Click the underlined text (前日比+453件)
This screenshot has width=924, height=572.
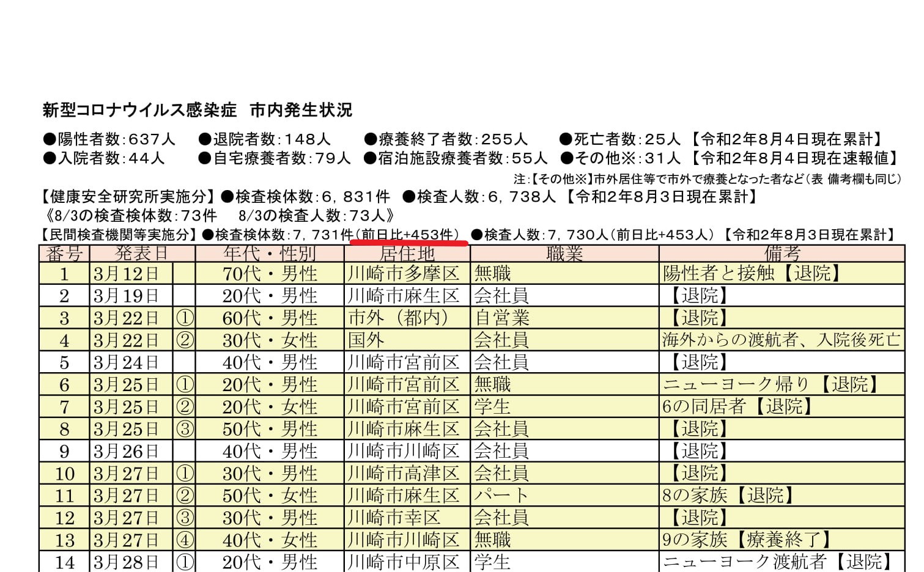click(x=407, y=235)
